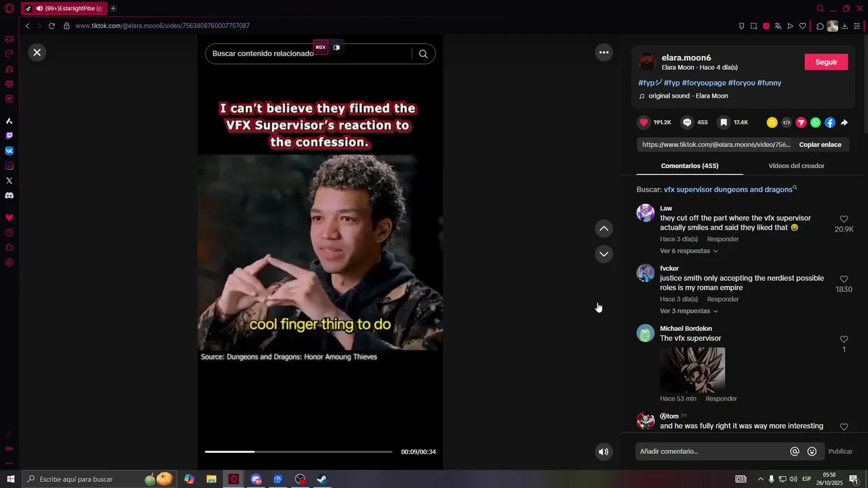Like Law's comment
868x488 pixels.
[844, 219]
